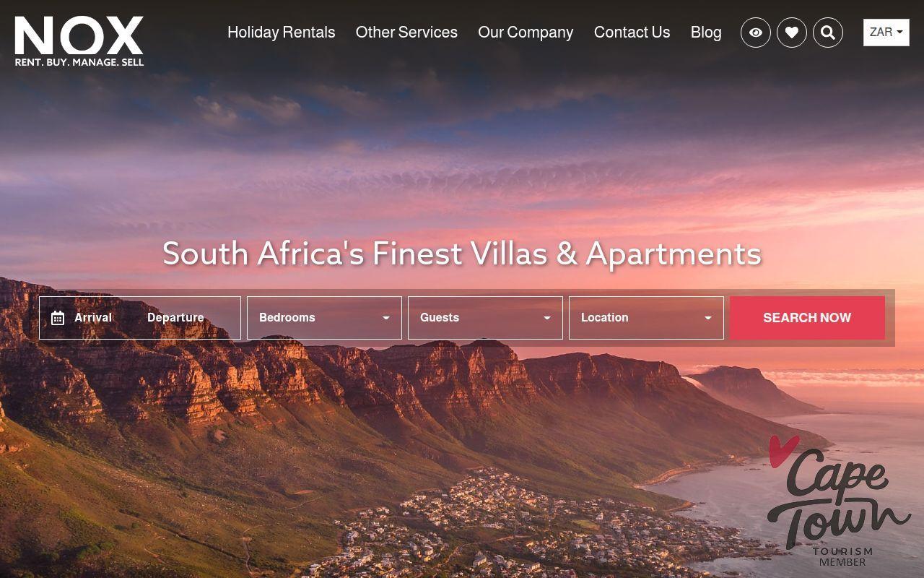Click the Cape Town Tourism member badge
This screenshot has height=578, width=924.
point(837,501)
